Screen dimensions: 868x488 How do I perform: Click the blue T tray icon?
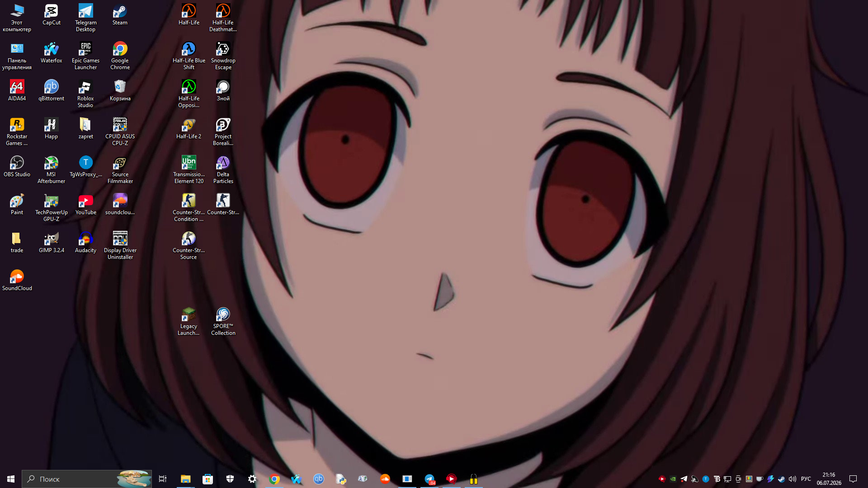coord(706,479)
